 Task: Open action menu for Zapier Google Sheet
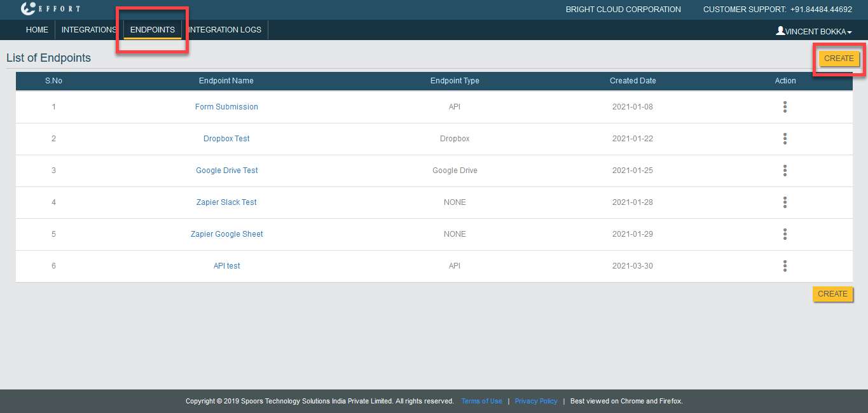785,234
